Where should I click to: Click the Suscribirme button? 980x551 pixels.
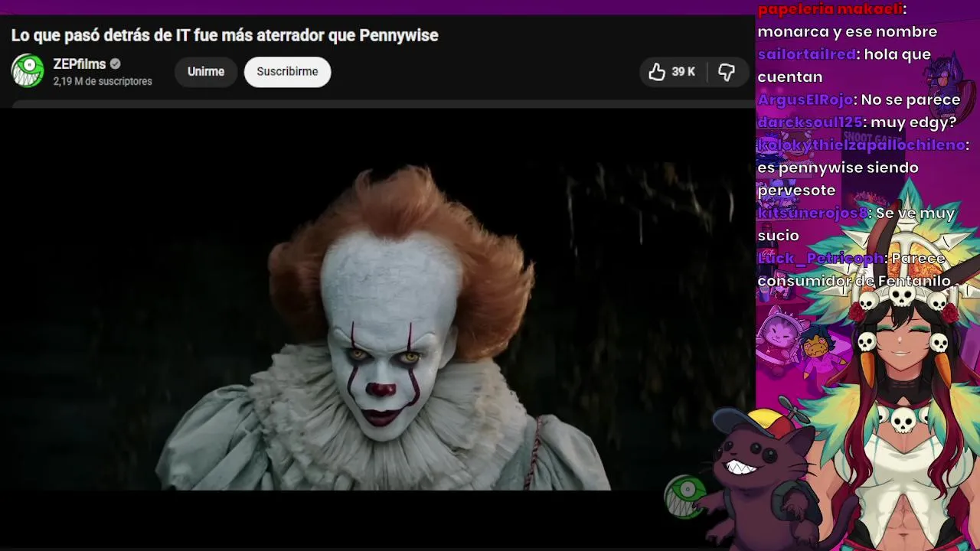287,72
